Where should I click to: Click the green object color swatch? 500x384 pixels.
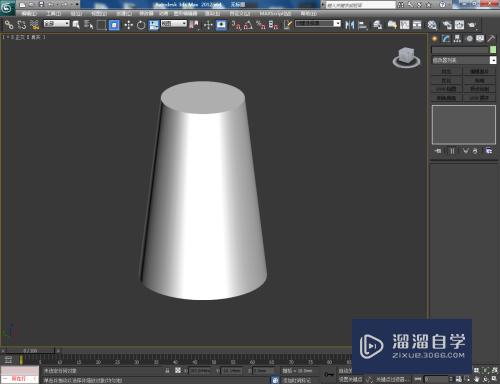click(x=493, y=50)
